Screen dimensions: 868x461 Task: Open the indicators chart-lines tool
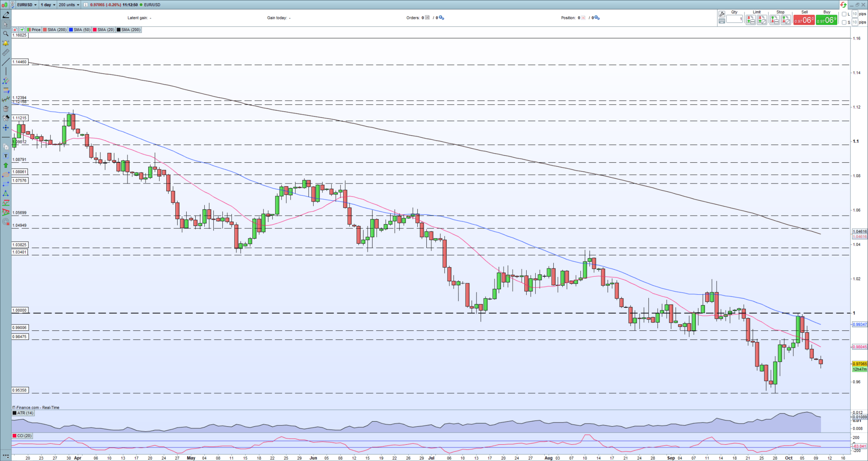(5, 99)
